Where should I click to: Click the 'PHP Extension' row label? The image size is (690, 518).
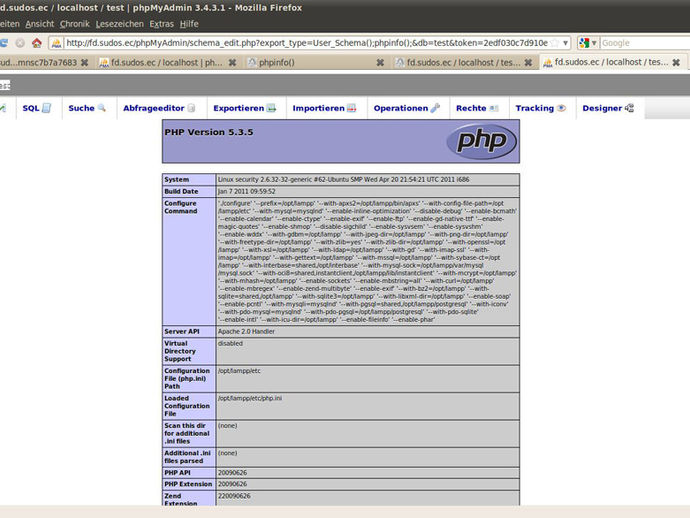point(188,484)
